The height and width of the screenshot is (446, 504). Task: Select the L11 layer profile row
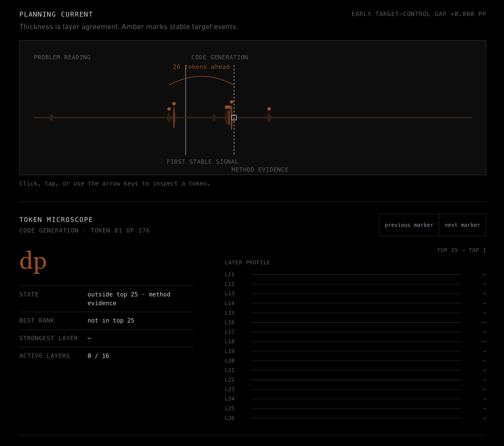click(x=355, y=275)
